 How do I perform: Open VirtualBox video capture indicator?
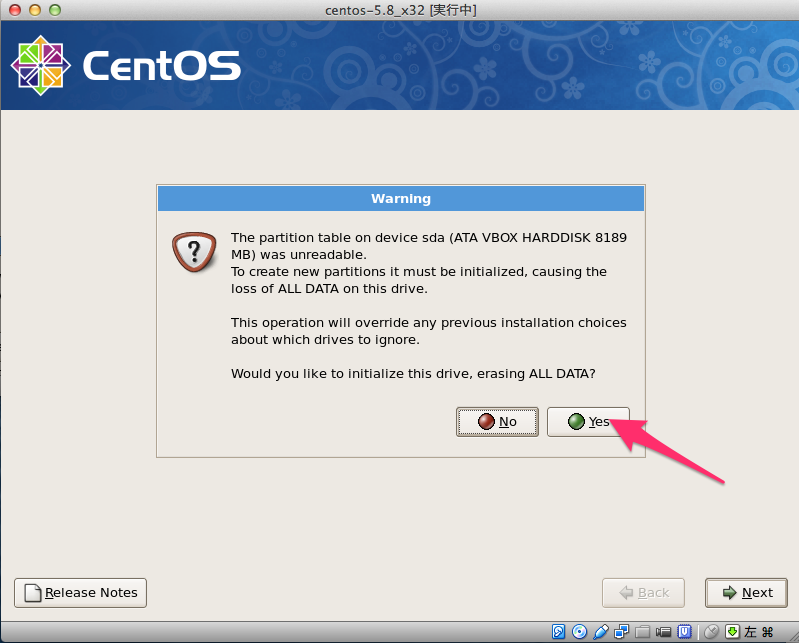tap(663, 632)
